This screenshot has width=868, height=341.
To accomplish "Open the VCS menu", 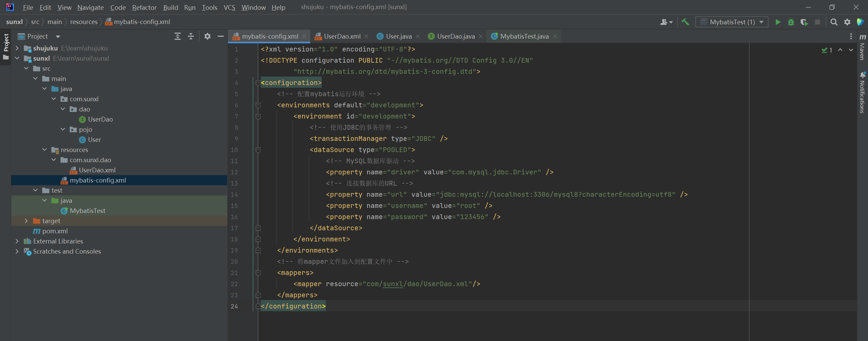I will (x=230, y=7).
